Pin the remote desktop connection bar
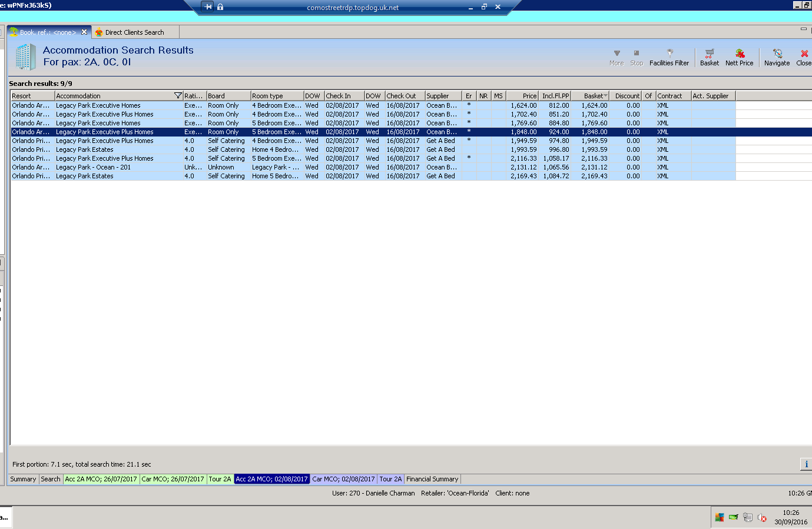Image resolution: width=812 pixels, height=529 pixels. [208, 7]
